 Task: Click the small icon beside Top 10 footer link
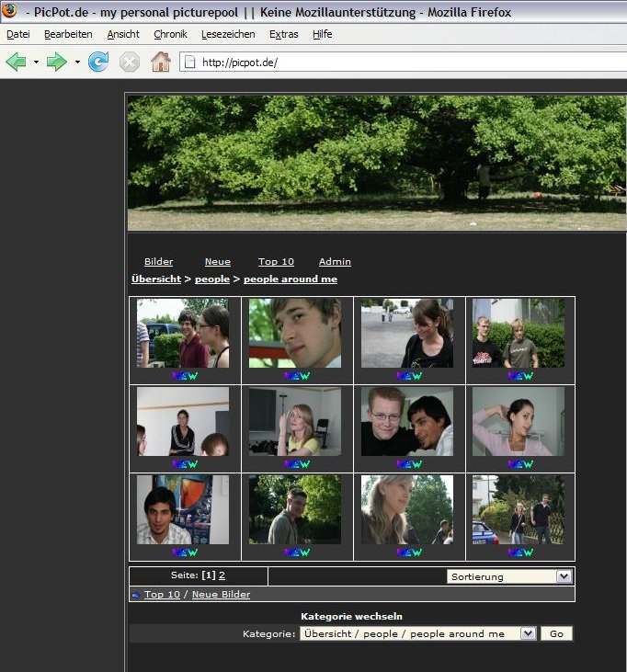(x=136, y=595)
